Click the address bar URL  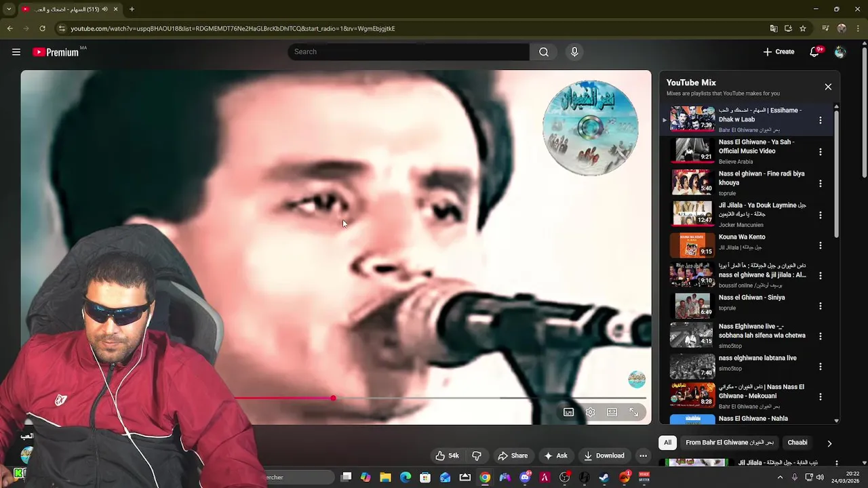click(x=233, y=28)
